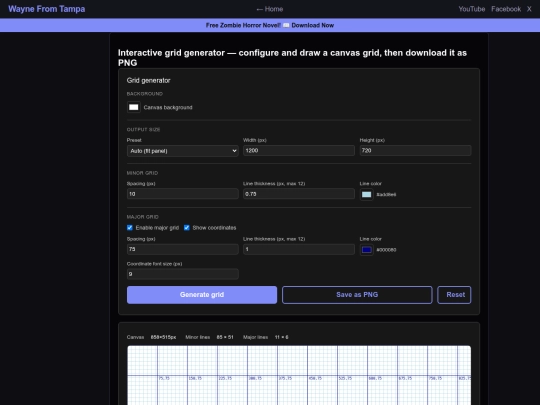
Task: Open the minor grid line color swatch
Action: pyautogui.click(x=366, y=195)
